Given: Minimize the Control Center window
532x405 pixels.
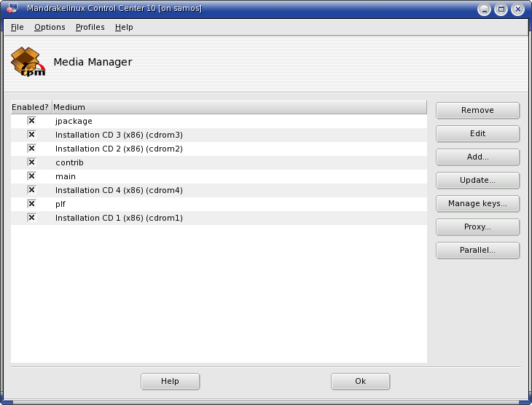Looking at the screenshot, I should click(484, 9).
